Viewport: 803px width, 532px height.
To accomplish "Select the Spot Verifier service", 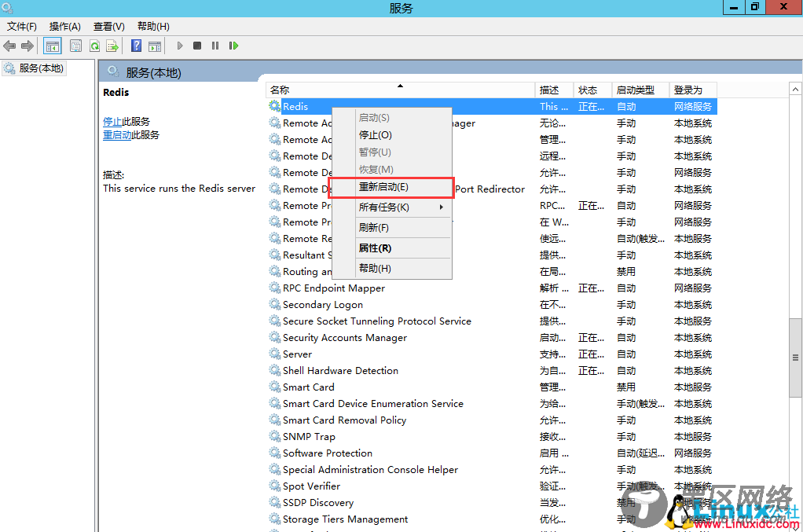I will click(492, 486).
